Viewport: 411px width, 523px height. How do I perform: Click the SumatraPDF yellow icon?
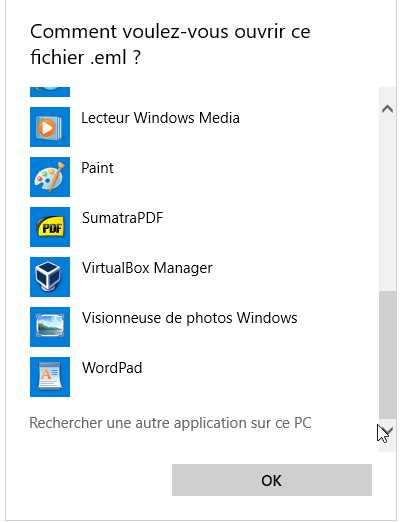click(50, 227)
